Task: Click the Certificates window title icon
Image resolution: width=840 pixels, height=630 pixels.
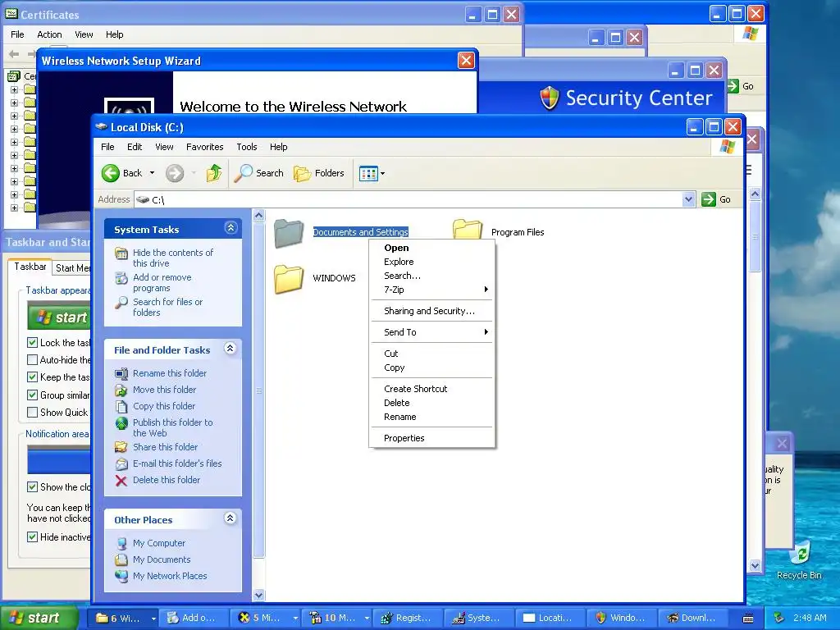Action: click(x=11, y=14)
